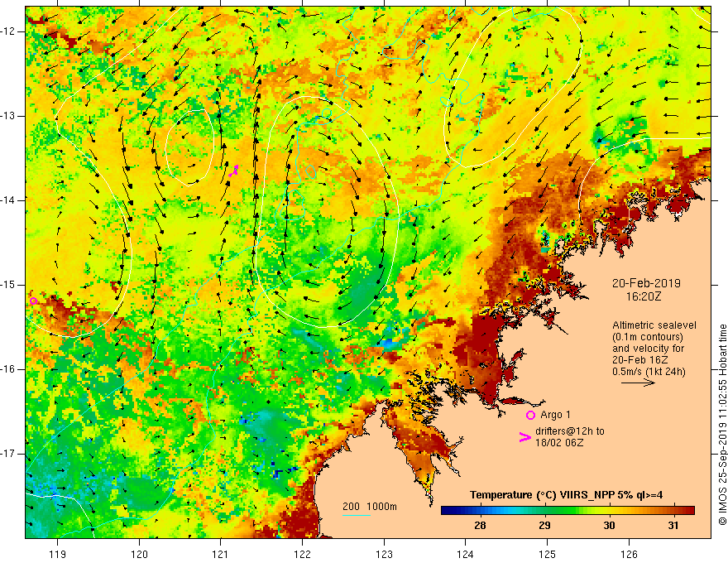Click the 30 label on temperature scale
This screenshot has width=728, height=563.
(x=609, y=526)
